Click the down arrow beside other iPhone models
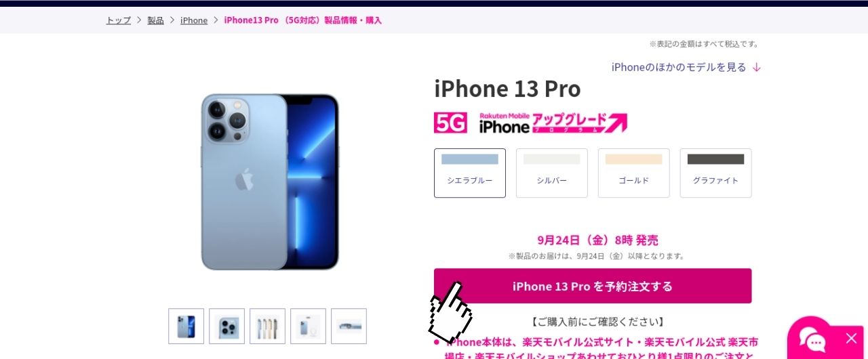This screenshot has height=359, width=868. (x=757, y=67)
